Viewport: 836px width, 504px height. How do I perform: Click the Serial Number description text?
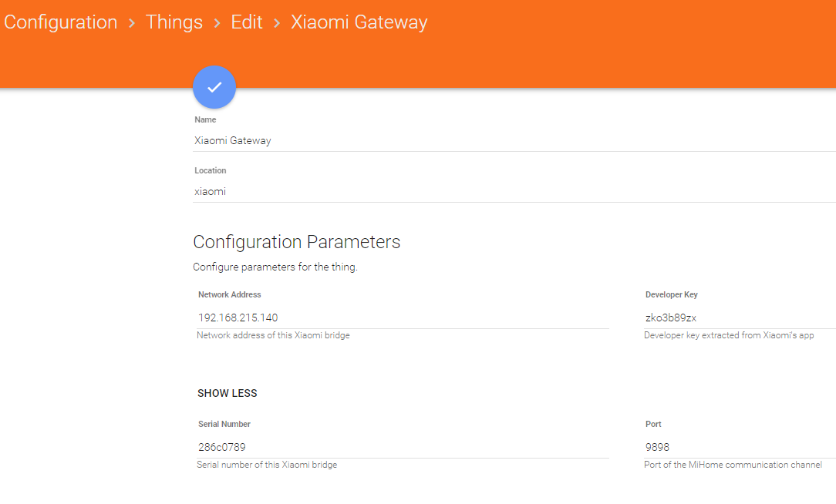click(267, 465)
